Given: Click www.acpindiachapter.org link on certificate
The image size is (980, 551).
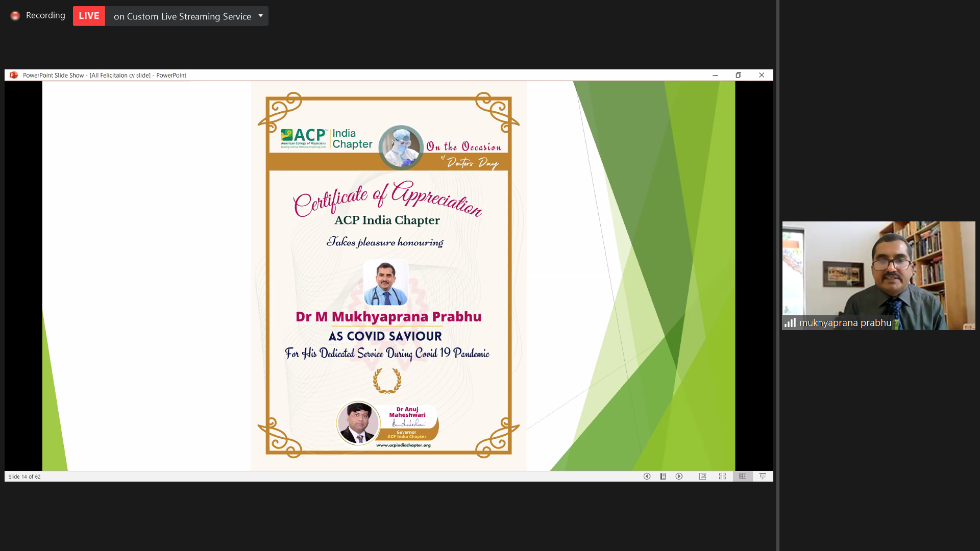Looking at the screenshot, I should tap(403, 445).
